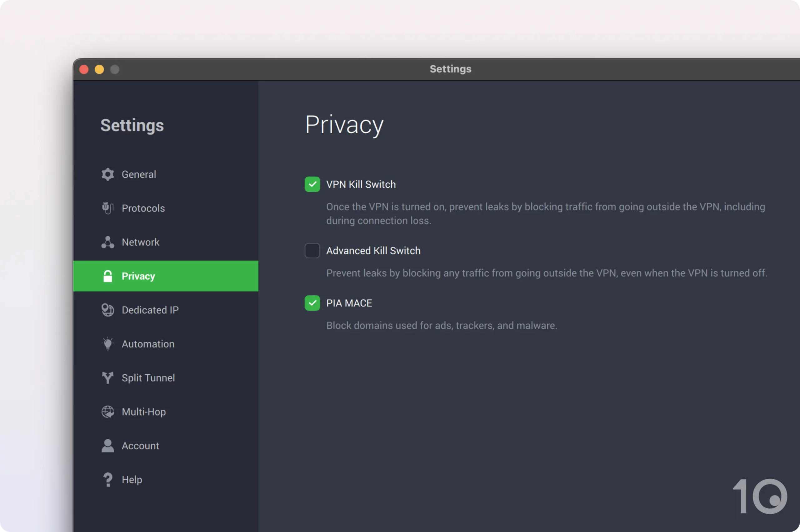The width and height of the screenshot is (800, 532).
Task: Click the 'Block domains used for ads' description
Action: point(442,325)
